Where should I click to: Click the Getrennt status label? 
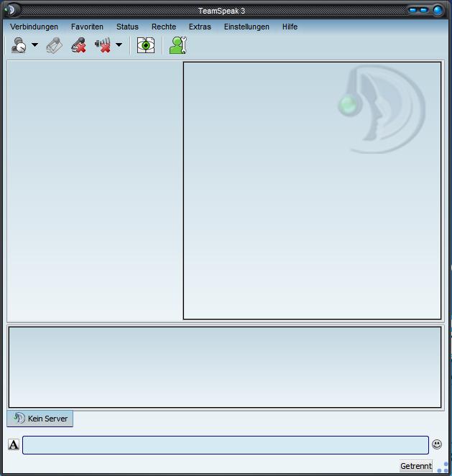tap(416, 466)
